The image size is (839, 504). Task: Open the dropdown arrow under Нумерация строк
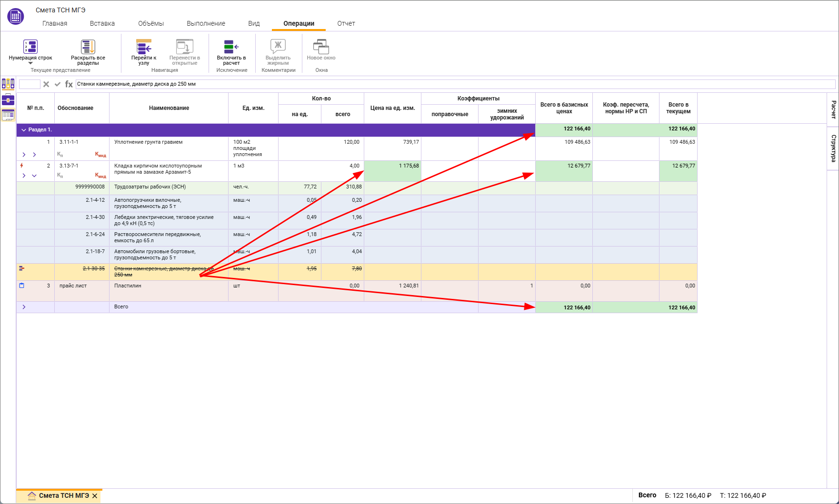coord(30,63)
